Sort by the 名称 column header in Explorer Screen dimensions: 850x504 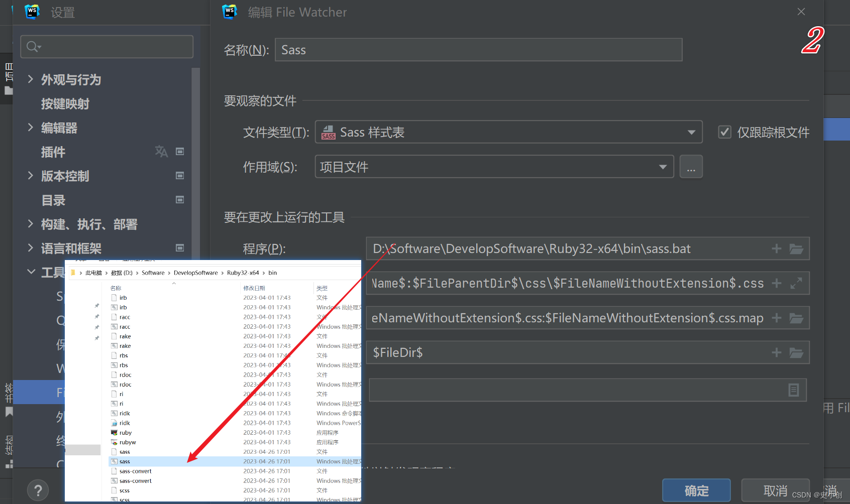pos(116,288)
